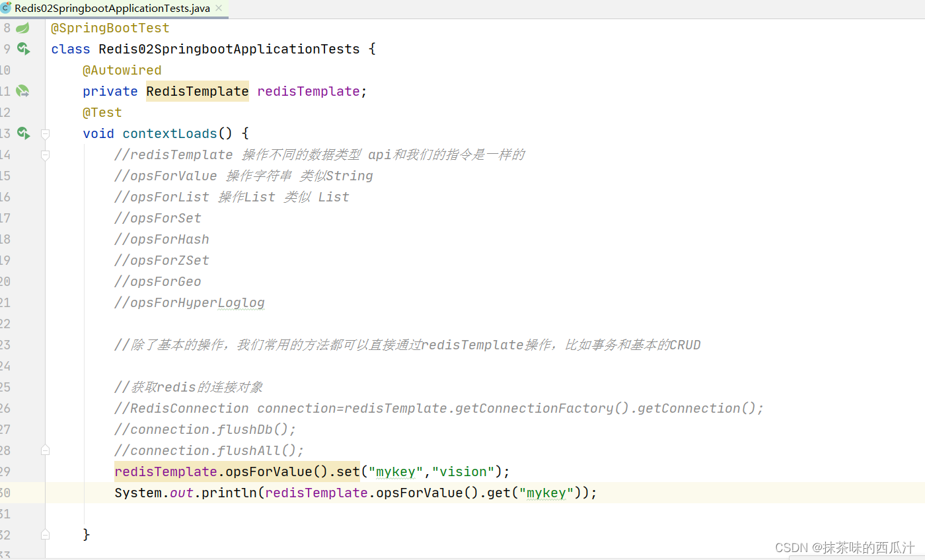Close the Redis02SpringbootApplicationTests.java tab
925x560 pixels.
point(219,9)
